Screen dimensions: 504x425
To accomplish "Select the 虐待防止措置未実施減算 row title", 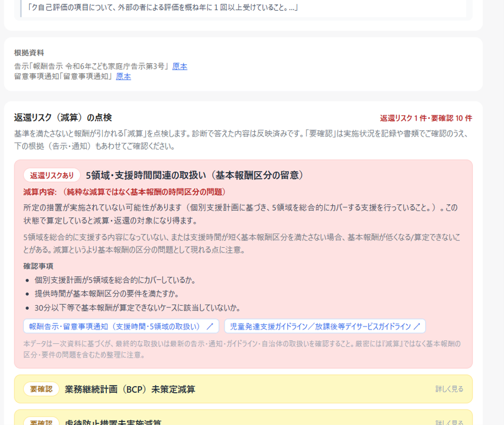I will 113,423.
